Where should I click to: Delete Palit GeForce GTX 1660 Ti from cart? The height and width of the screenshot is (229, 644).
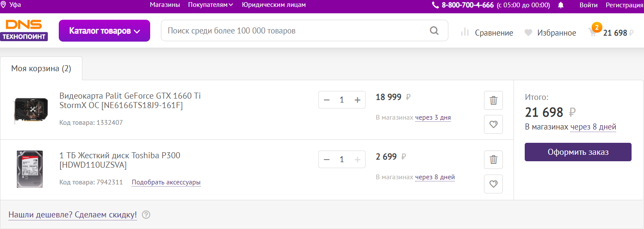click(x=493, y=101)
